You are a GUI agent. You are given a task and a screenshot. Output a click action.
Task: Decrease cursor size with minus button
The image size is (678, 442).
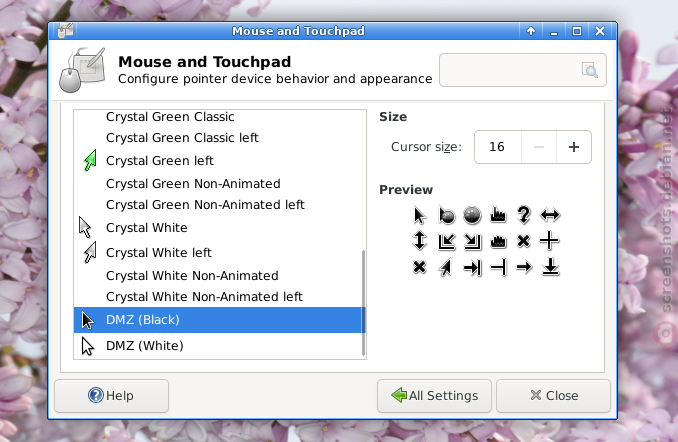[x=539, y=147]
